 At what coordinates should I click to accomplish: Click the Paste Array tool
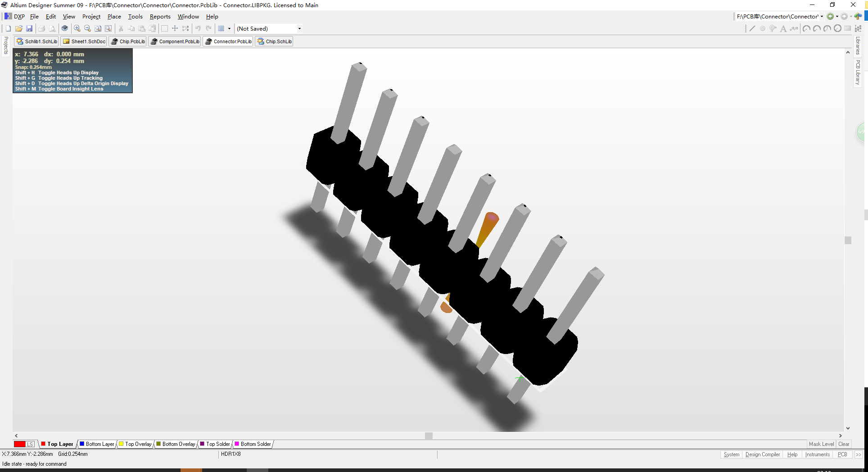click(x=858, y=28)
